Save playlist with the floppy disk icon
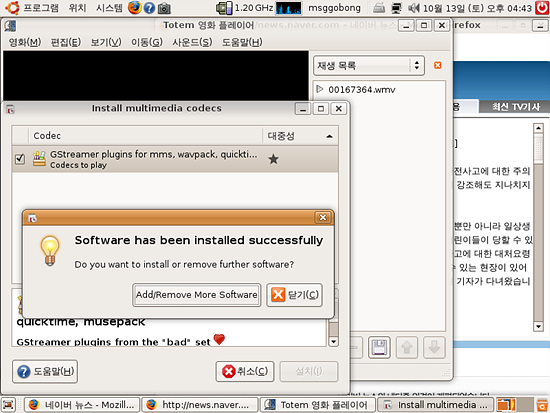 (x=379, y=347)
